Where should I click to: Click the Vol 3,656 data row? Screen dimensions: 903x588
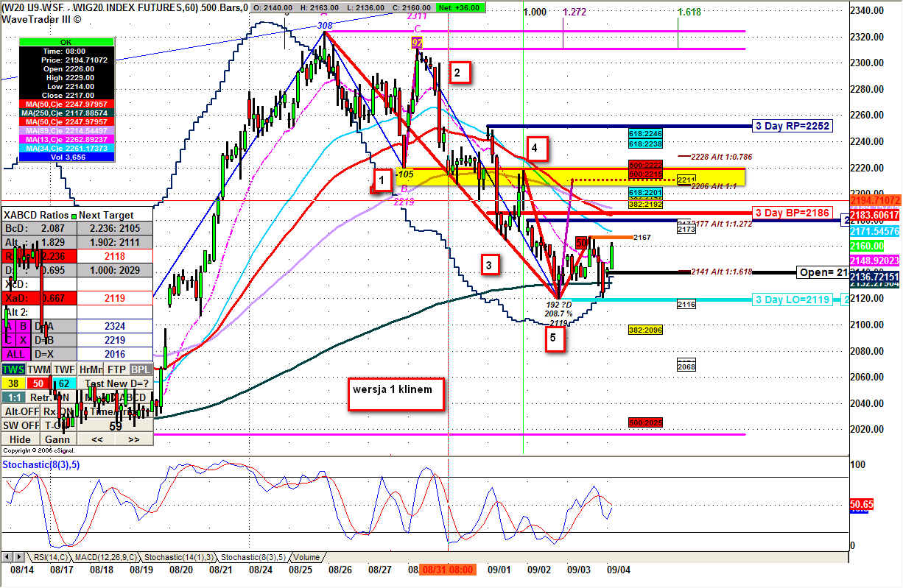pyautogui.click(x=66, y=156)
